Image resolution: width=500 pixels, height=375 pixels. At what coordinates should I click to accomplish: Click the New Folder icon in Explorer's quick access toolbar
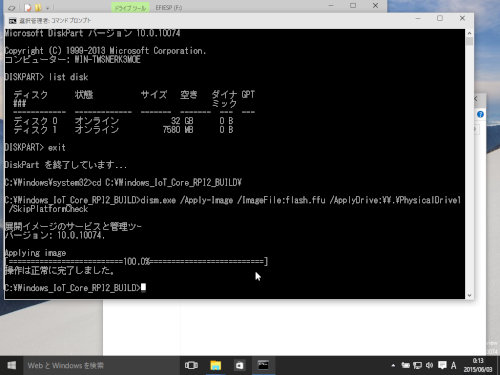tap(38, 7)
